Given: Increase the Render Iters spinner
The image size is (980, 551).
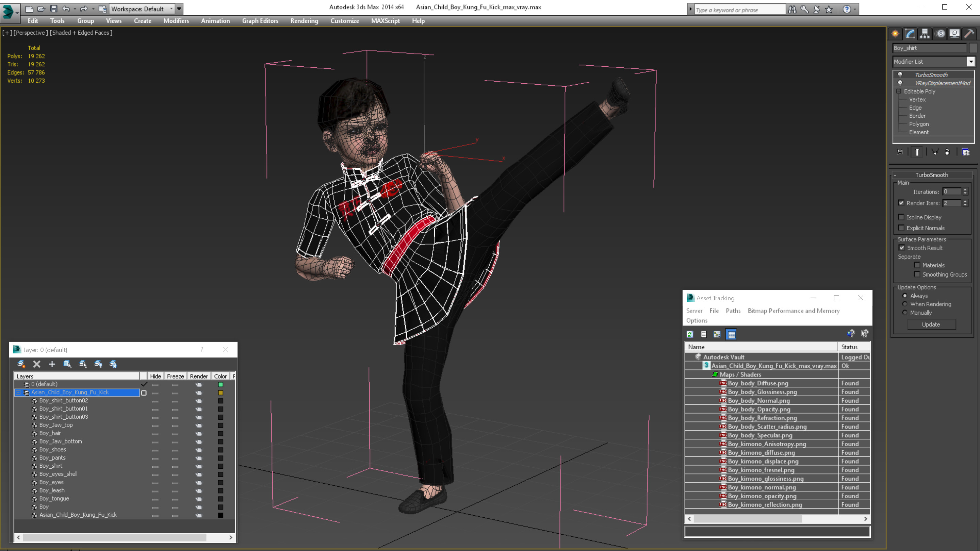Looking at the screenshot, I should pos(965,201).
